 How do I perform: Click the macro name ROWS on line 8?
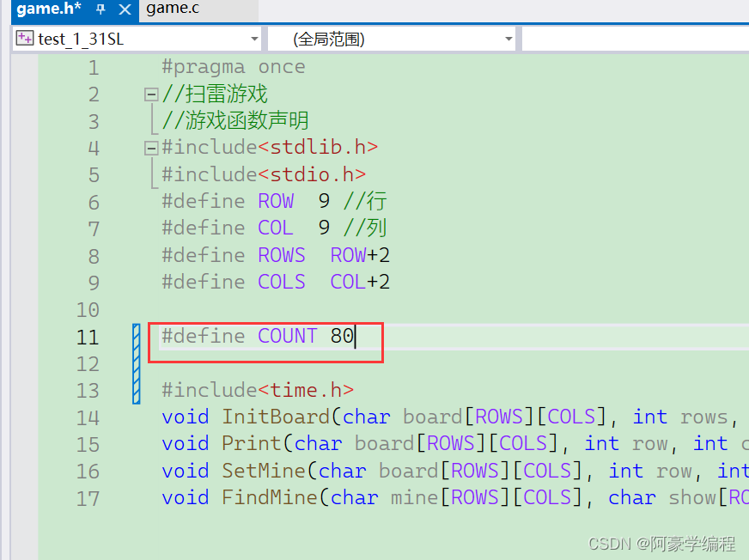coord(282,255)
